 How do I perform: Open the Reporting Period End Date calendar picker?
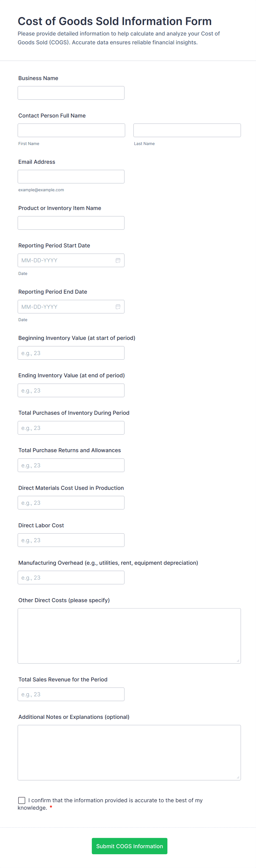click(x=118, y=307)
